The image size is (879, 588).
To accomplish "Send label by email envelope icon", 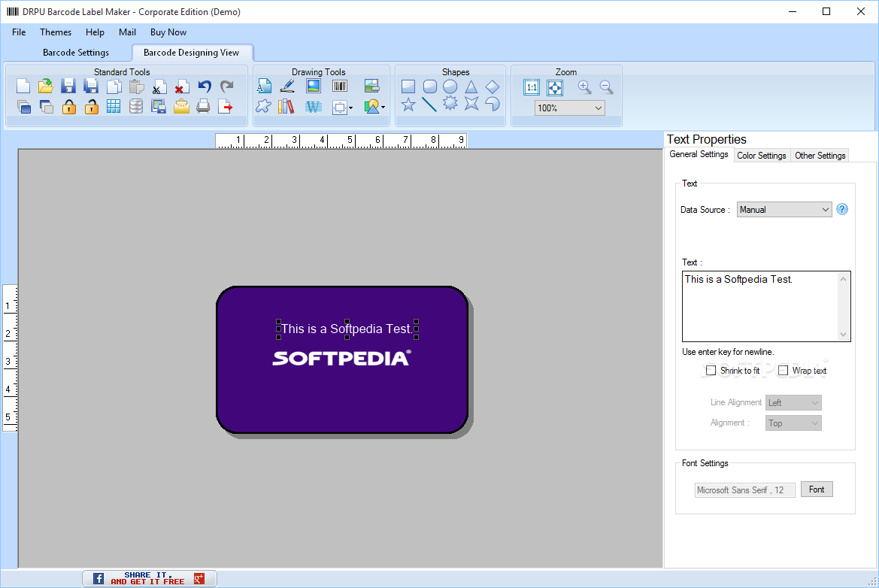I will 181,107.
